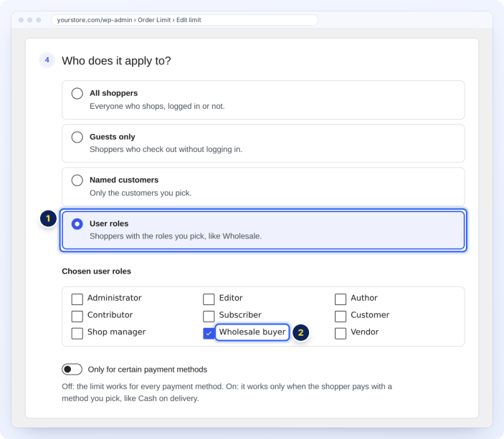Click the 'Only for certain payment methods' label

click(x=148, y=370)
